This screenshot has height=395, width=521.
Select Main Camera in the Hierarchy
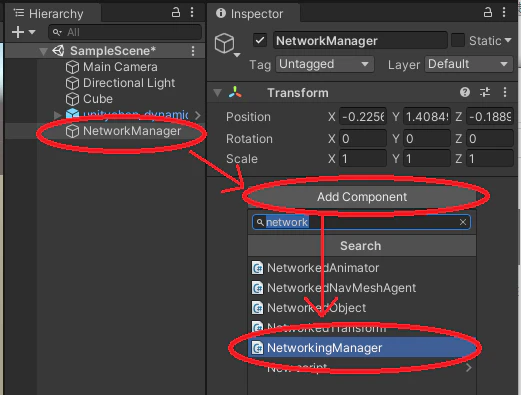click(120, 67)
